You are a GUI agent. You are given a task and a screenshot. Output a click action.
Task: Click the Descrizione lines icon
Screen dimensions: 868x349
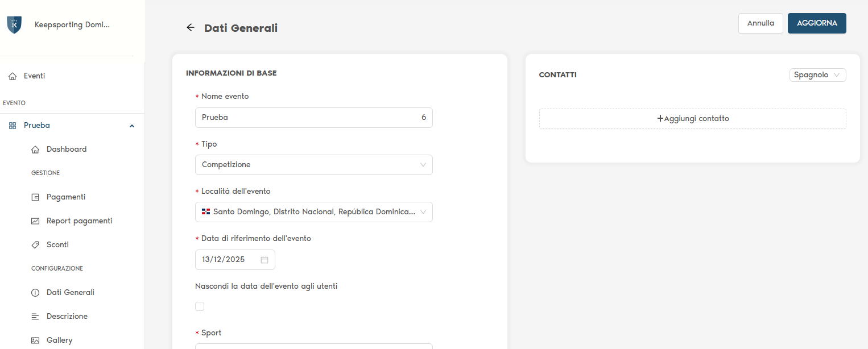[x=35, y=317]
